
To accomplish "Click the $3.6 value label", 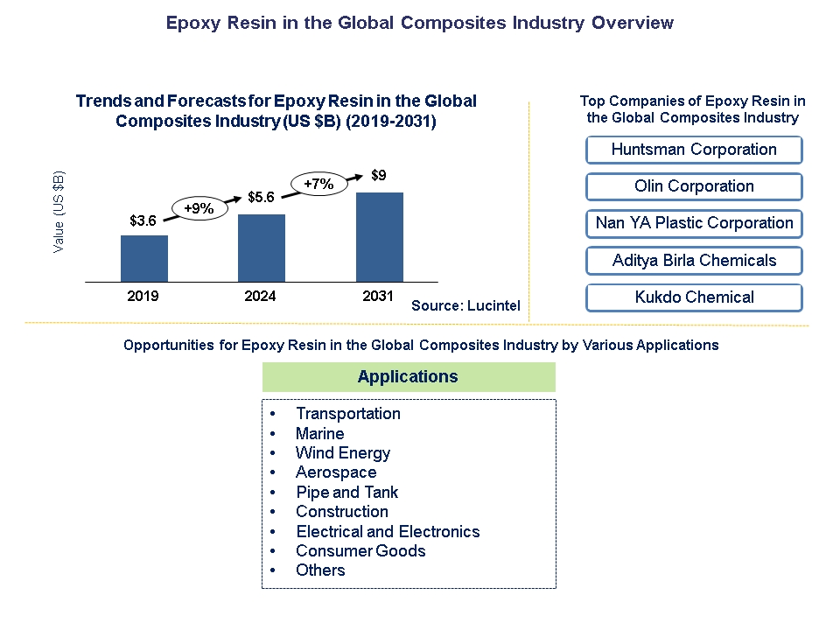I will [143, 220].
